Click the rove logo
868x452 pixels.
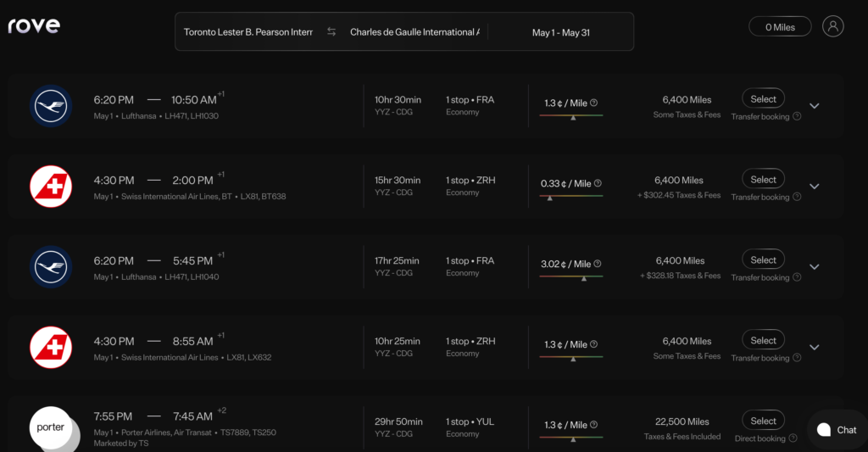point(34,26)
